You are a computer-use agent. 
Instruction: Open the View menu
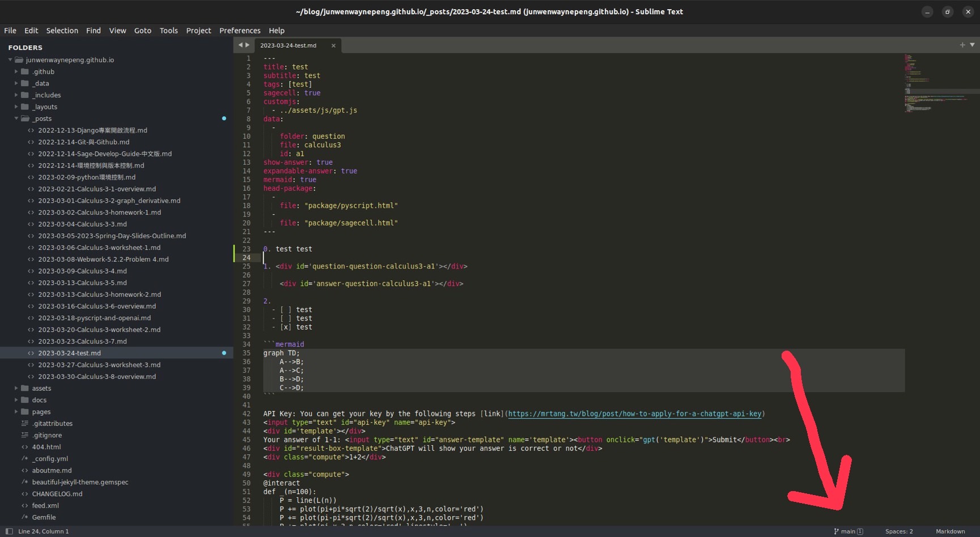[117, 31]
